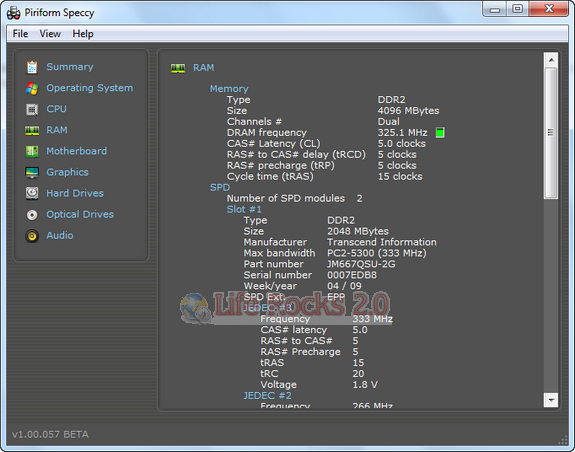Collapse the Slot #1 node
This screenshot has width=575, height=452.
click(x=244, y=209)
